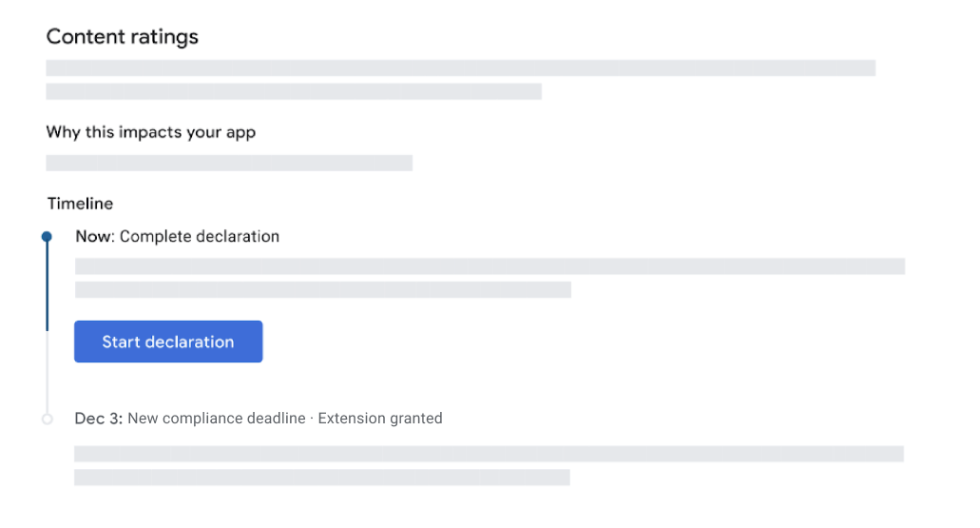Click the placeholder bar under Why this impacts your app
The width and height of the screenshot is (980, 528).
[x=229, y=164]
